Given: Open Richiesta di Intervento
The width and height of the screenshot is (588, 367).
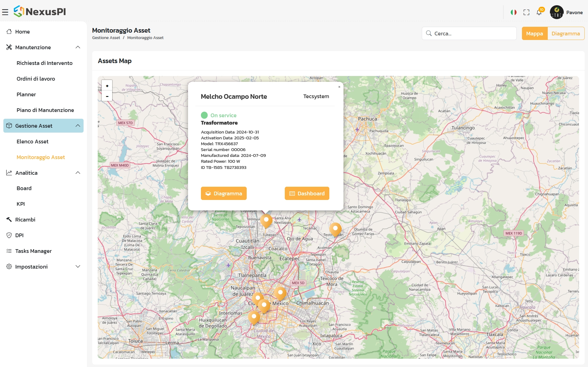Looking at the screenshot, I should (x=45, y=63).
